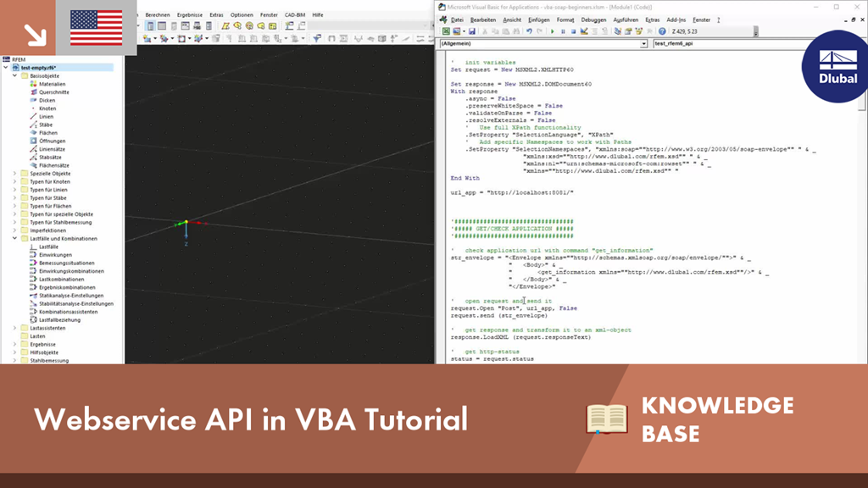868x488 pixels.
Task: Click the Undo icon in VBA toolbar
Action: pos(529,31)
